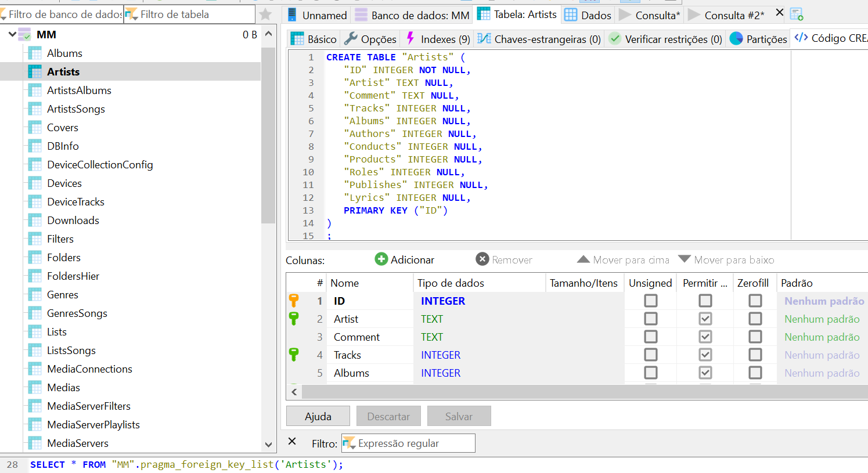The height and width of the screenshot is (473, 868).
Task: Click the Mover para baixo arrow
Action: (685, 259)
